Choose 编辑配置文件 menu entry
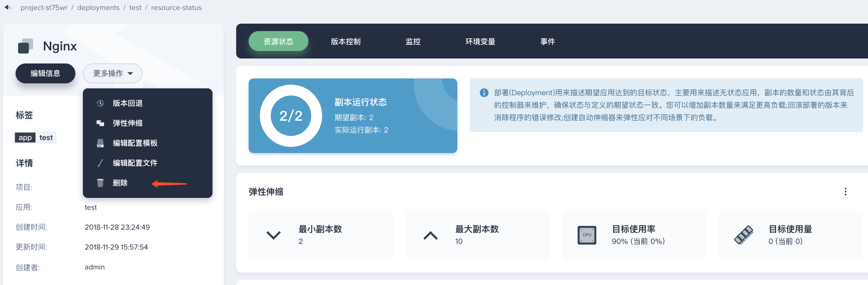The height and width of the screenshot is (285, 868). tap(148, 163)
